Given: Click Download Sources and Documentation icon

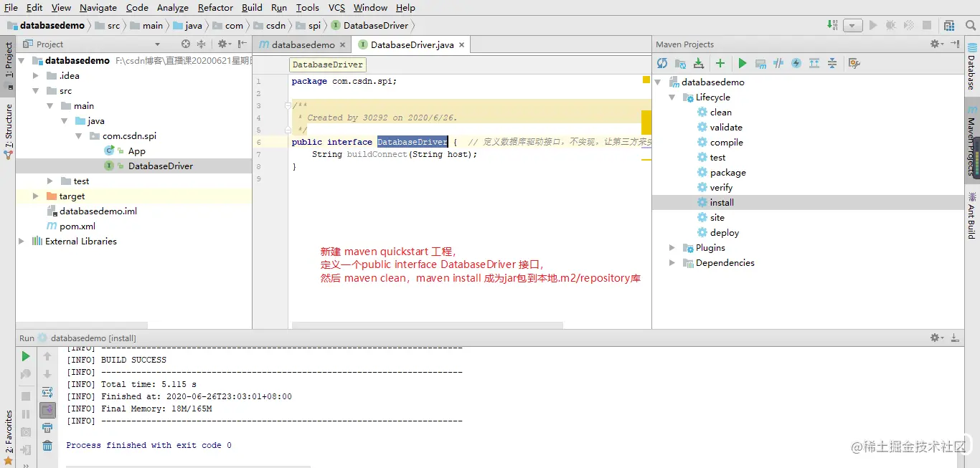Looking at the screenshot, I should tap(699, 63).
